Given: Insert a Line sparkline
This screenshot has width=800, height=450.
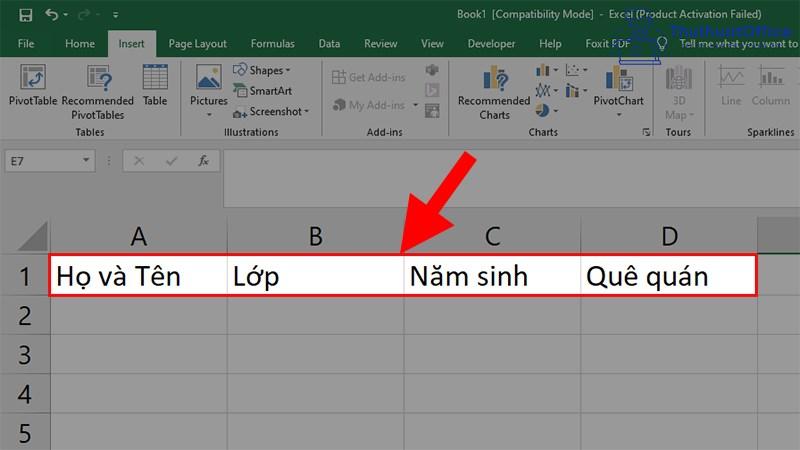Looking at the screenshot, I should (x=731, y=85).
